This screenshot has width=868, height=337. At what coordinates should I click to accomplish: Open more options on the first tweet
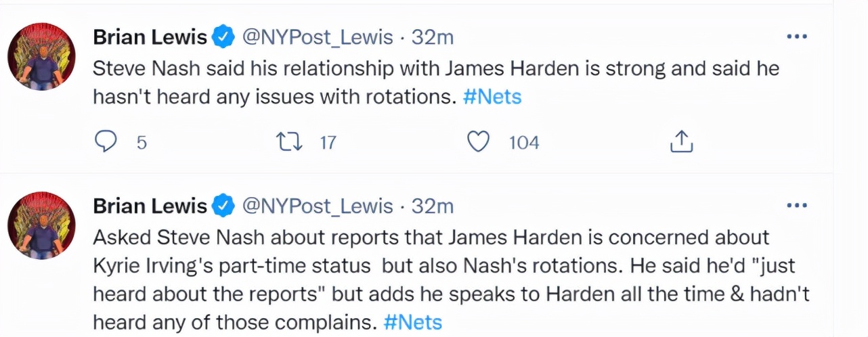(x=797, y=37)
